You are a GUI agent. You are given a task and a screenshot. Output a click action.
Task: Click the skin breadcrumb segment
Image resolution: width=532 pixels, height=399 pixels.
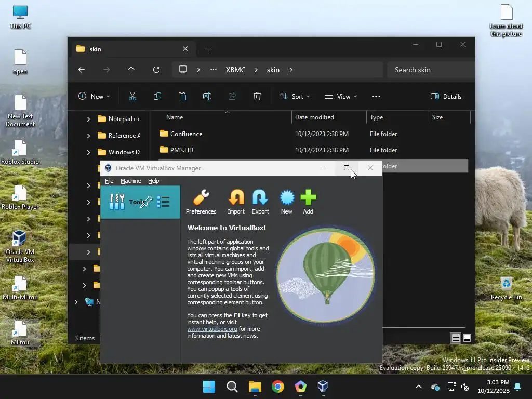(x=273, y=70)
